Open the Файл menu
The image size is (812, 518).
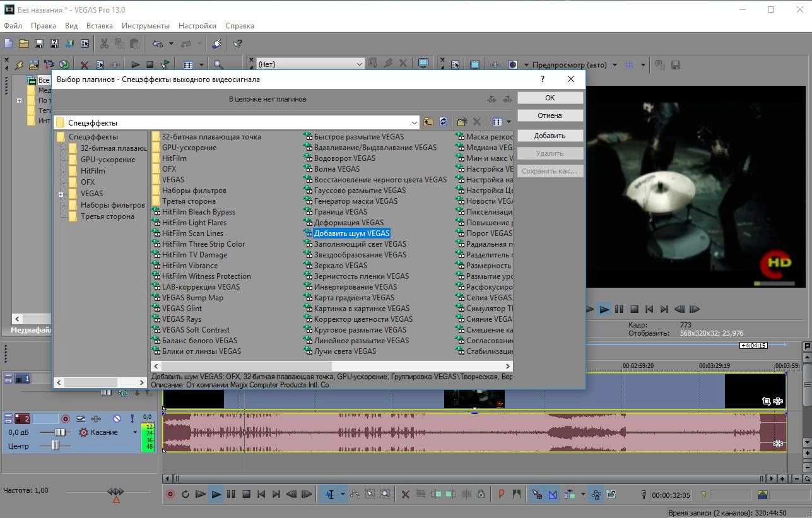point(13,26)
